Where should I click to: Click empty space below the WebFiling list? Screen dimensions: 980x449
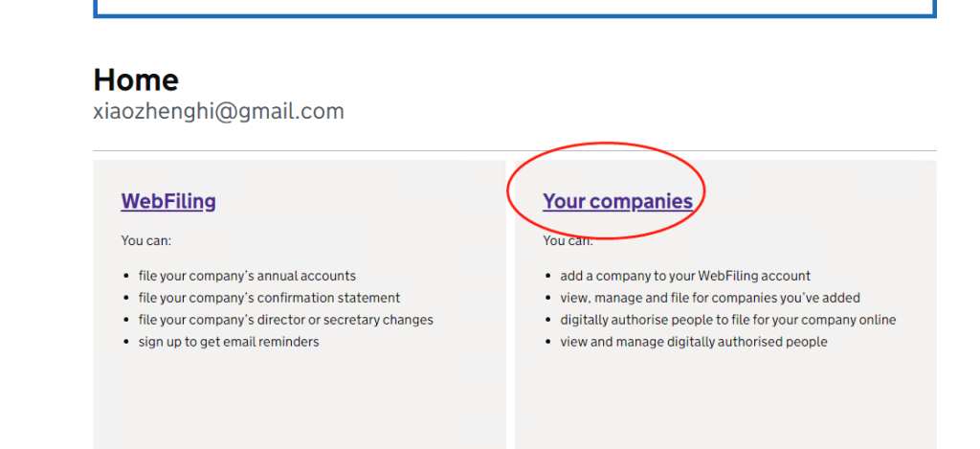tap(299, 402)
